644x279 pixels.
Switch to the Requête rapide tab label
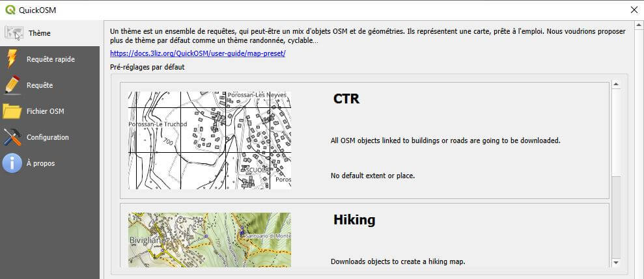coord(51,59)
